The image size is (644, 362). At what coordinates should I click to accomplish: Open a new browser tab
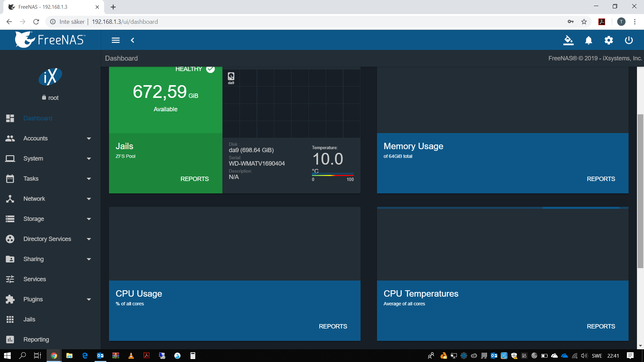click(x=113, y=7)
